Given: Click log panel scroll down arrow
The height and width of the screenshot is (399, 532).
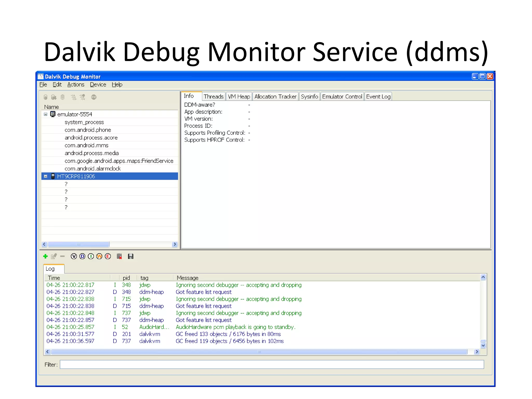Looking at the screenshot, I should [483, 345].
